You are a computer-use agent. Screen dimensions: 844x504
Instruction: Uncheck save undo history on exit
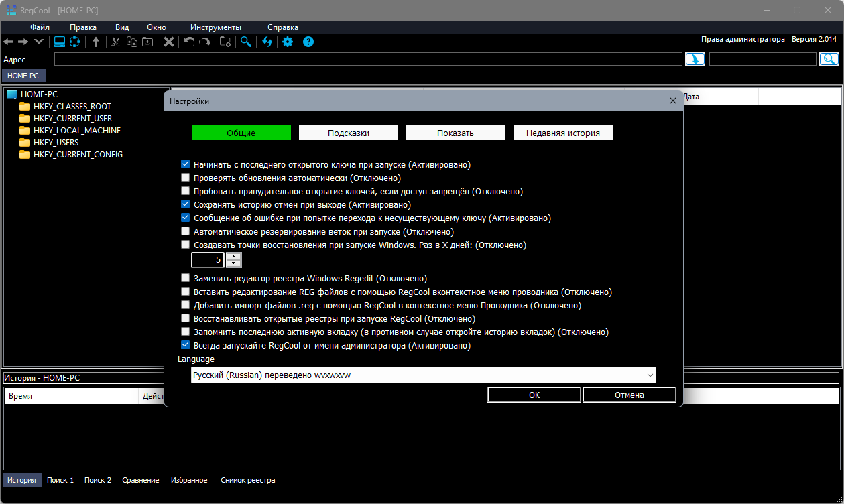pos(186,204)
